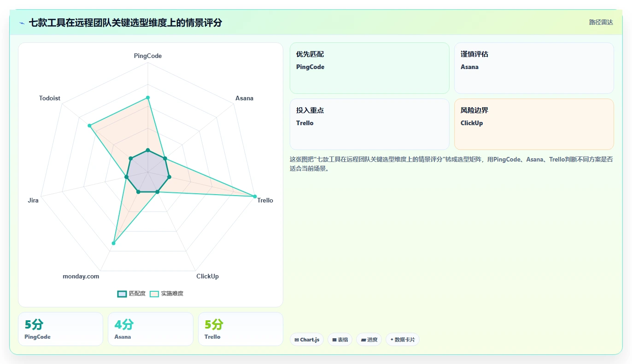
Task: Click the 实施难度 data point at monday.com
Action: (113, 243)
